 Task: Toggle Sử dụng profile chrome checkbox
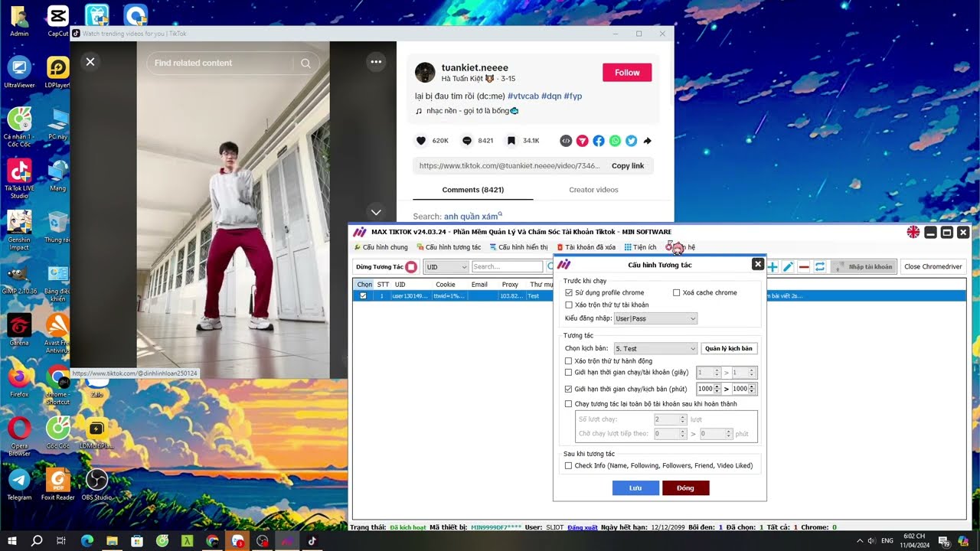[568, 292]
